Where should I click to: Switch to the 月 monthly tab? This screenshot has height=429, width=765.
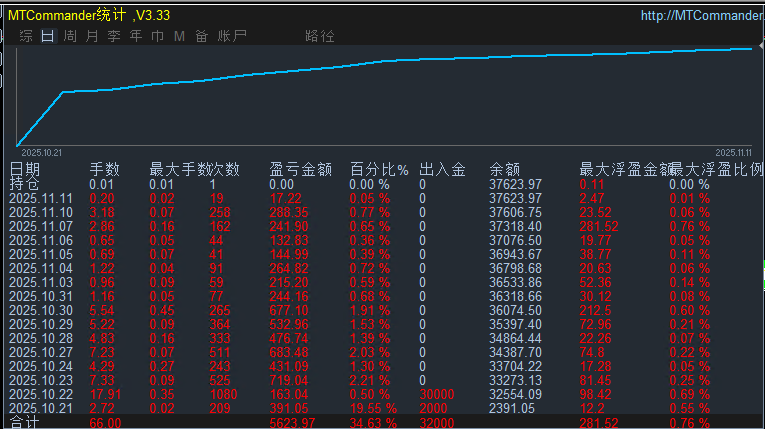(x=92, y=36)
